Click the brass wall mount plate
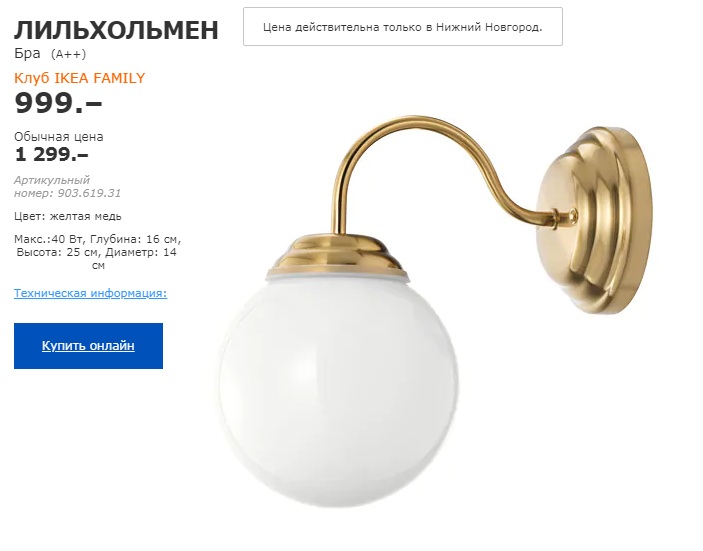703x551 pixels. (x=596, y=220)
